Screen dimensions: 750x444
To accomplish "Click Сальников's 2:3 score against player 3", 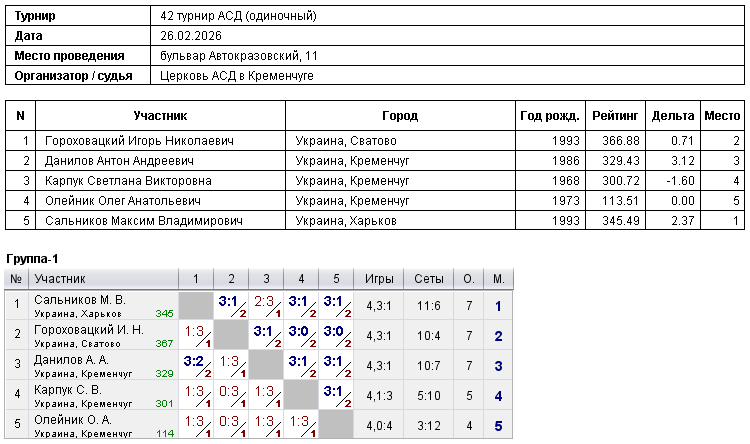I will click(x=264, y=301).
